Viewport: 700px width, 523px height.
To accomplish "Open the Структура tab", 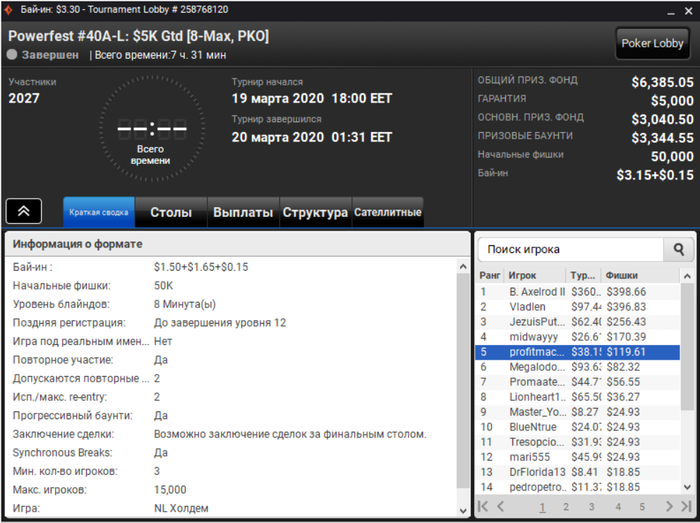I will (x=315, y=212).
